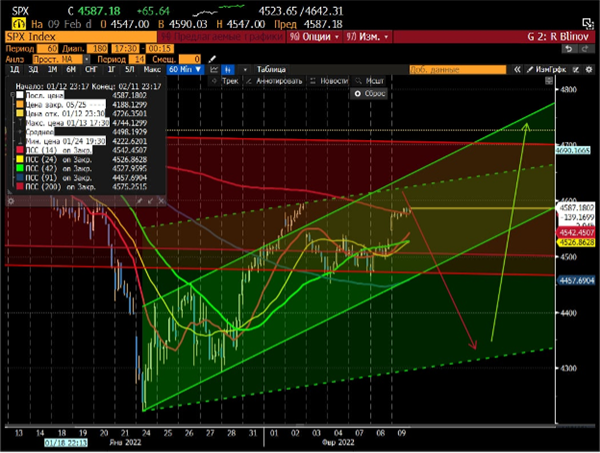600x453 pixels.
Task: Close the legend panel
Action: click(x=161, y=200)
